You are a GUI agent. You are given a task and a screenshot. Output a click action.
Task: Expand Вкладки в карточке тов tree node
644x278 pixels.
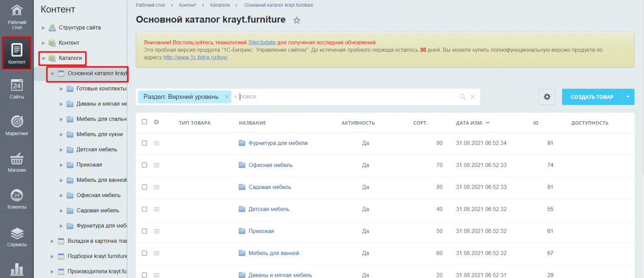pos(52,242)
